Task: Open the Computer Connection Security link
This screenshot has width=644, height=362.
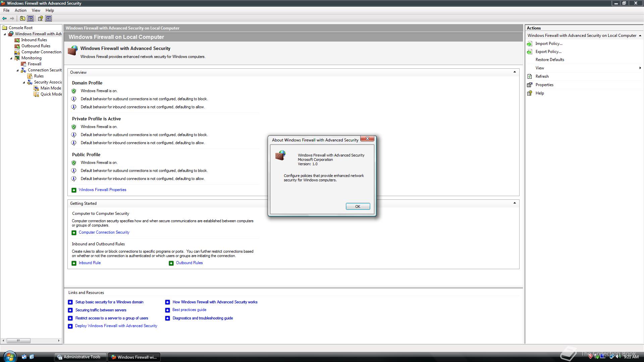Action: click(104, 232)
